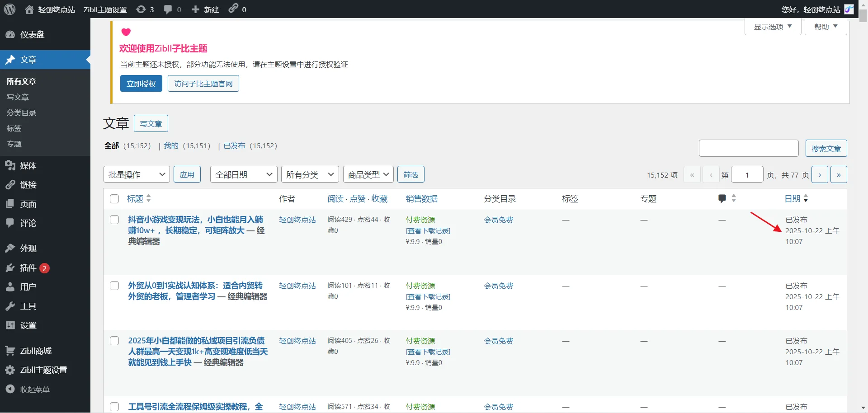Filter posts by 已发布 link
This screenshot has height=413, width=868.
coord(234,145)
